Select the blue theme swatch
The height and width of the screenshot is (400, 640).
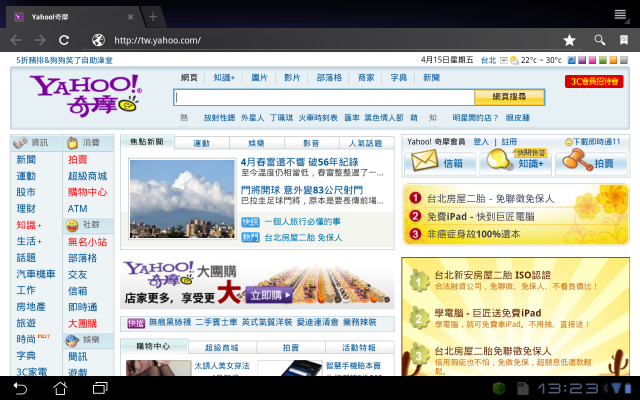click(x=571, y=60)
